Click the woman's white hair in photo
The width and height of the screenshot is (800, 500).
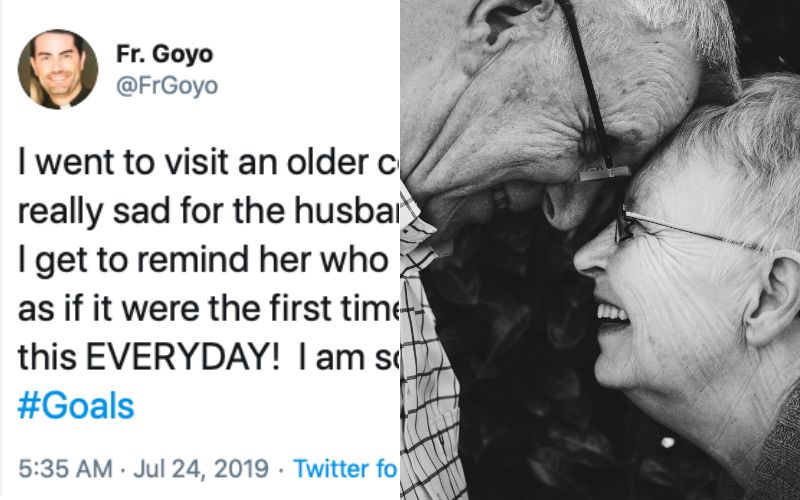[740, 150]
